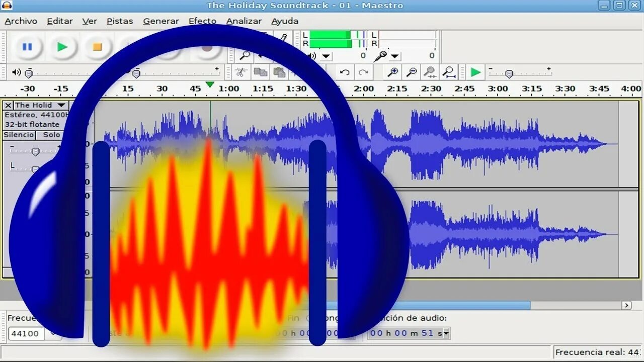Image resolution: width=644 pixels, height=362 pixels.
Task: Click the 'Frecuencia real' status bar text
Action: [x=597, y=352]
